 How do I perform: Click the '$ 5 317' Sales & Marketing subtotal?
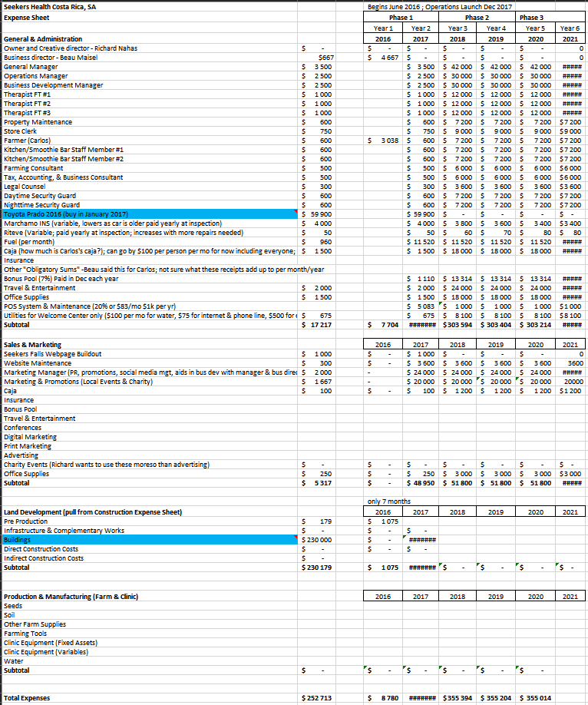click(316, 483)
